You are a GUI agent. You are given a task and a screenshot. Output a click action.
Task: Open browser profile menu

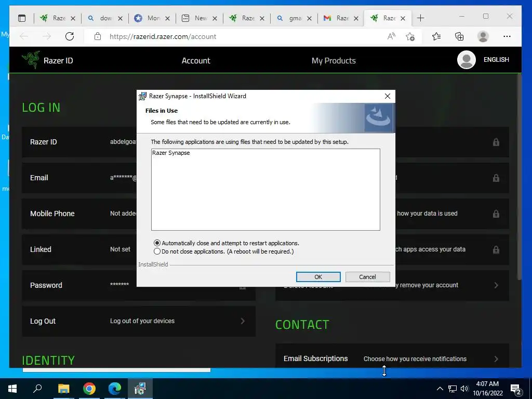[x=483, y=36]
